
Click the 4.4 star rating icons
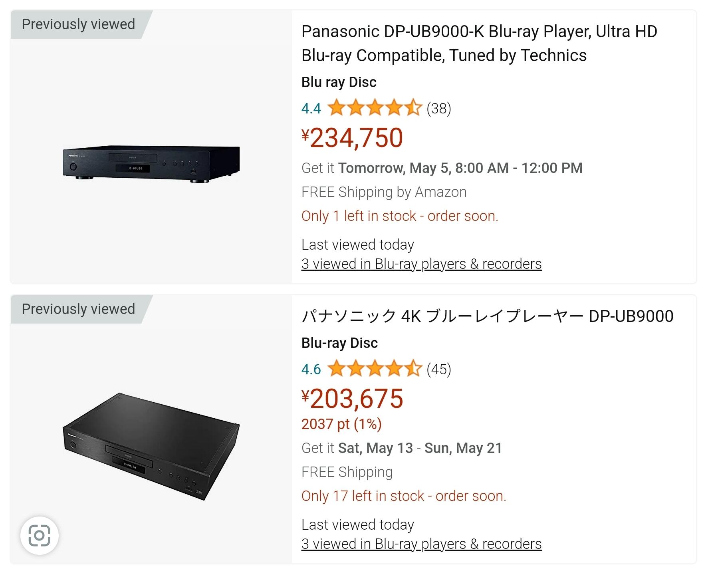374,108
